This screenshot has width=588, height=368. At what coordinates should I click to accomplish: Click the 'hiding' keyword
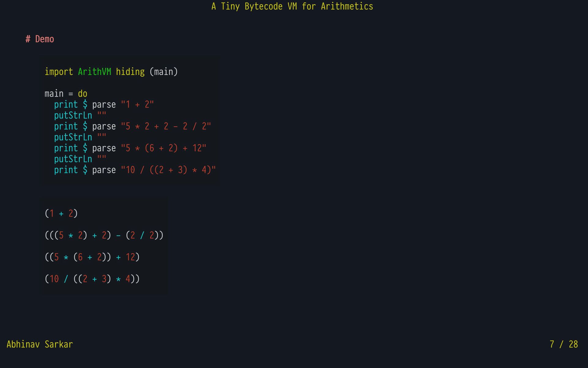tap(130, 72)
